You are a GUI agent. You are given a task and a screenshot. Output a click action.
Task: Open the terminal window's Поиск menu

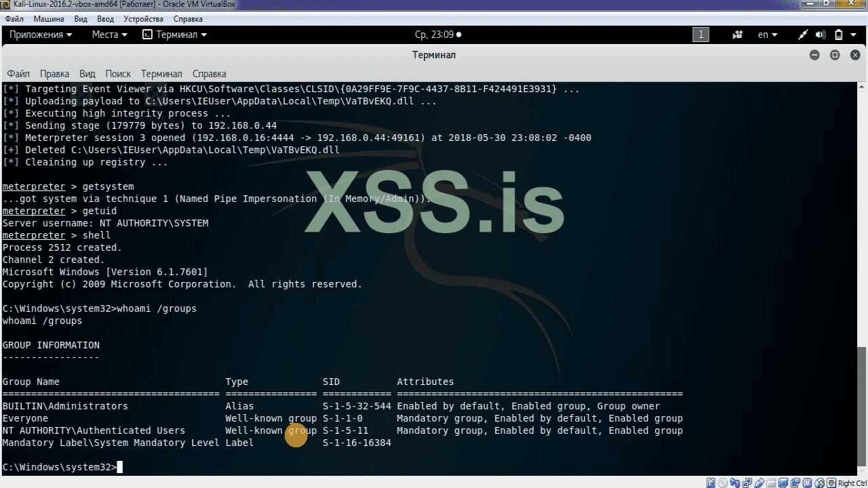(x=118, y=74)
